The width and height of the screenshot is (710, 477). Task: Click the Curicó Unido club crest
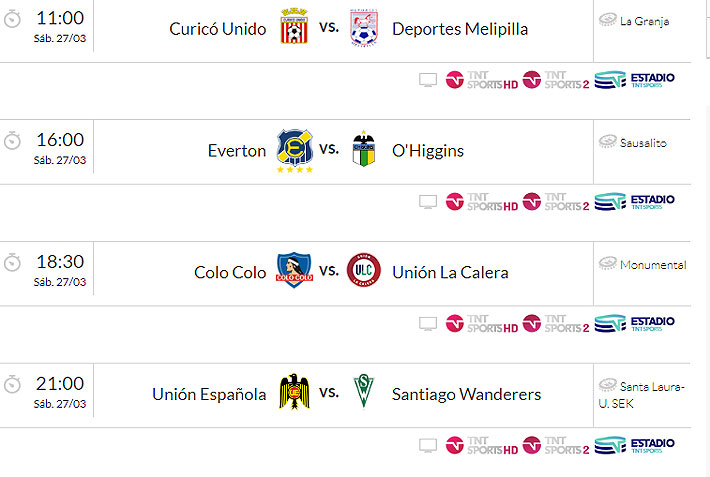[294, 29]
